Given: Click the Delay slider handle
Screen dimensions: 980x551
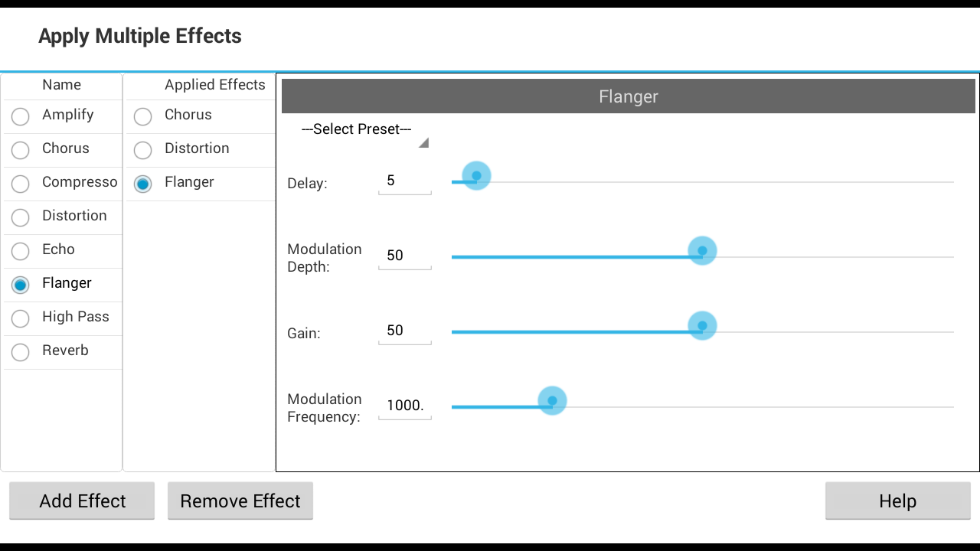Looking at the screenshot, I should click(476, 176).
